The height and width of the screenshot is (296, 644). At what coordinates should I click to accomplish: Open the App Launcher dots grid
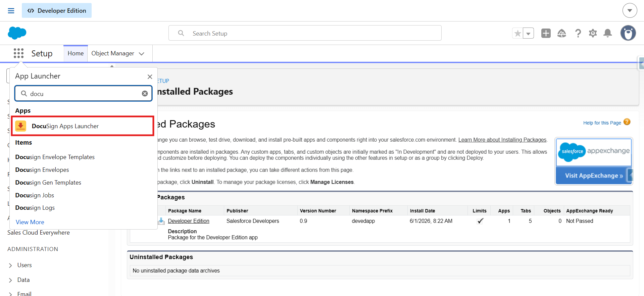[19, 53]
